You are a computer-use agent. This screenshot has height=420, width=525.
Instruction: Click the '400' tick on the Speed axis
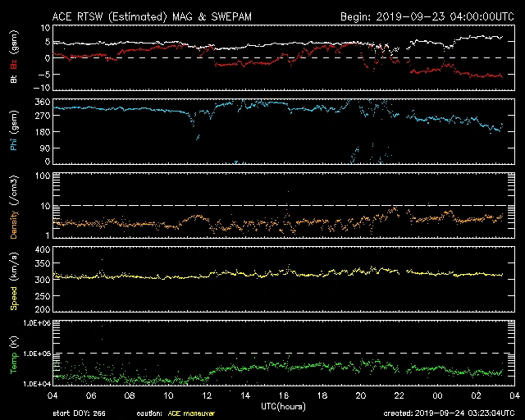43,250
